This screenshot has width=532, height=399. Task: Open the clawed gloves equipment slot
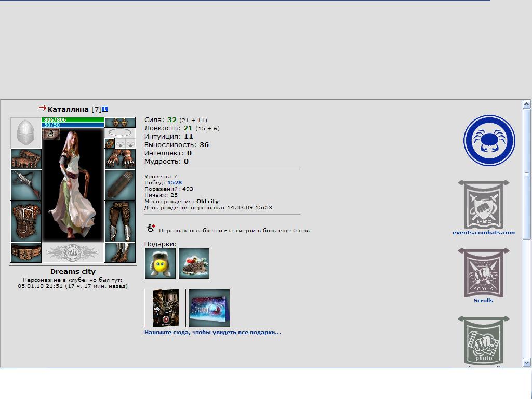tap(120, 159)
